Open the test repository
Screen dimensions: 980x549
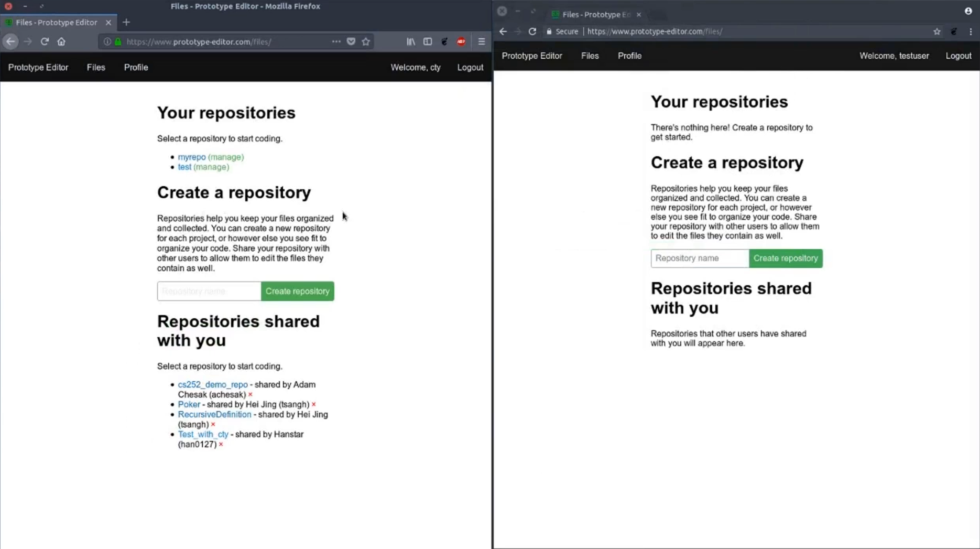point(184,167)
